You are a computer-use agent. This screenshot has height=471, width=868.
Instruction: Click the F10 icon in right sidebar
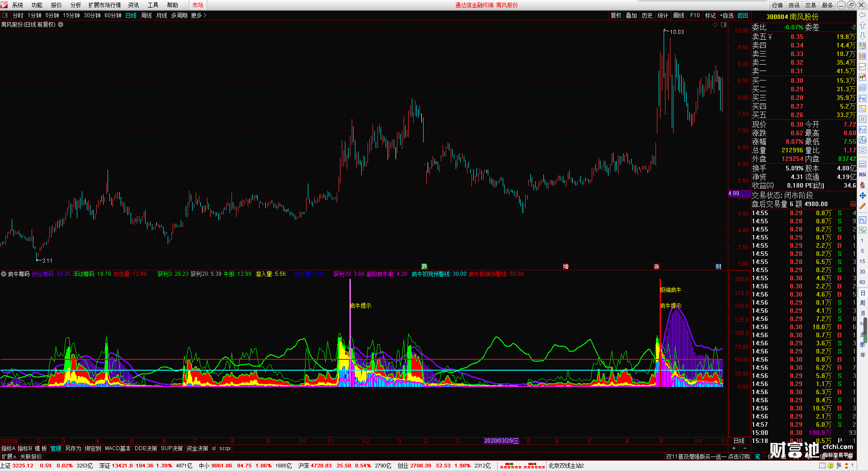(x=863, y=99)
